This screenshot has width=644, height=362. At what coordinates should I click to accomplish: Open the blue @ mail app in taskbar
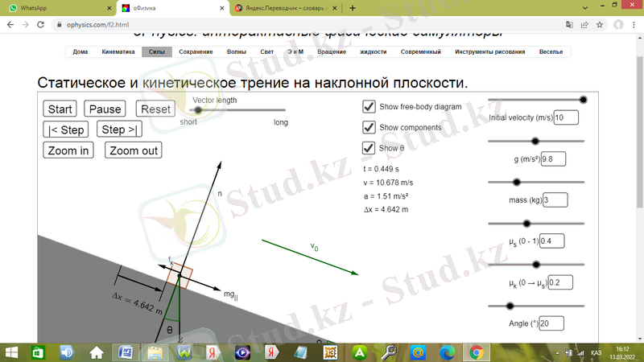point(418,352)
